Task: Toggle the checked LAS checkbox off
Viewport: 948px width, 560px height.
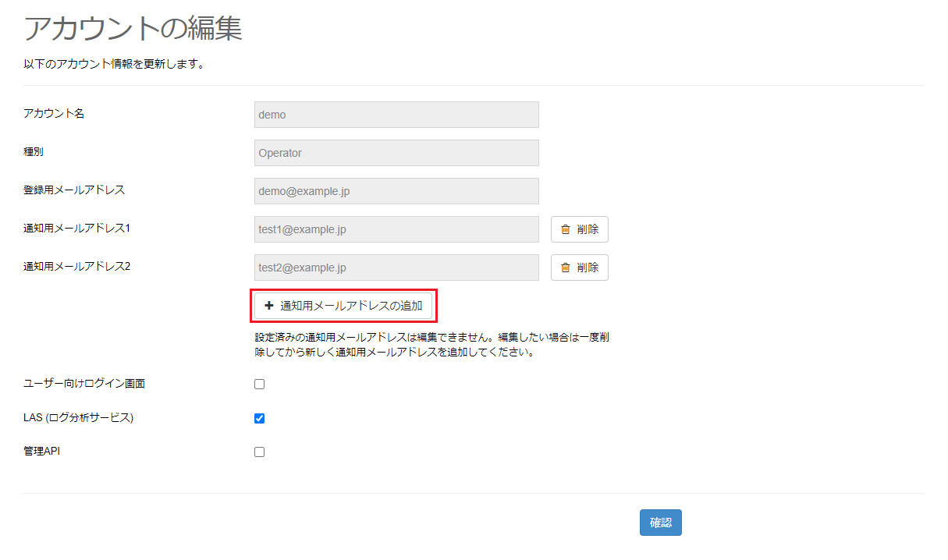Action: click(259, 418)
